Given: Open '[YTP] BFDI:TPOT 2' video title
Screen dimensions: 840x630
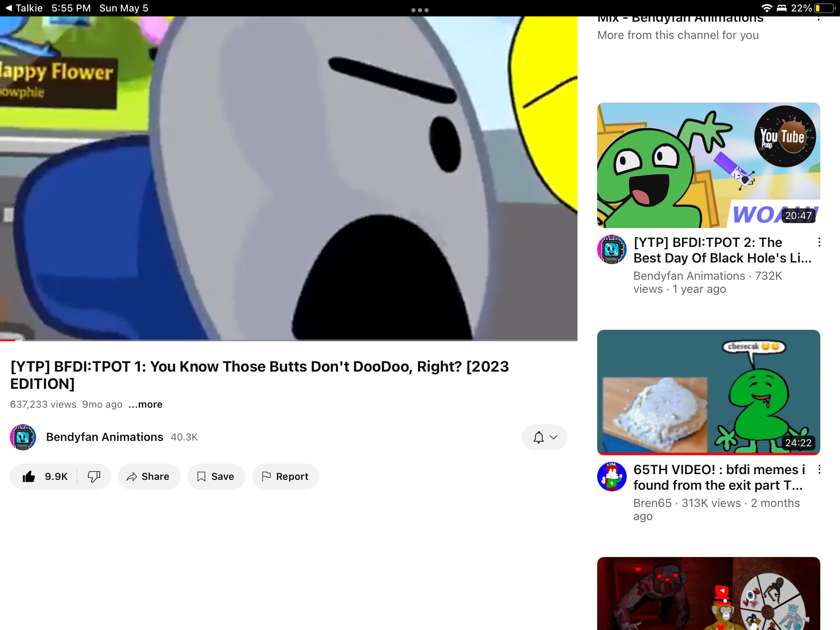Looking at the screenshot, I should point(722,250).
